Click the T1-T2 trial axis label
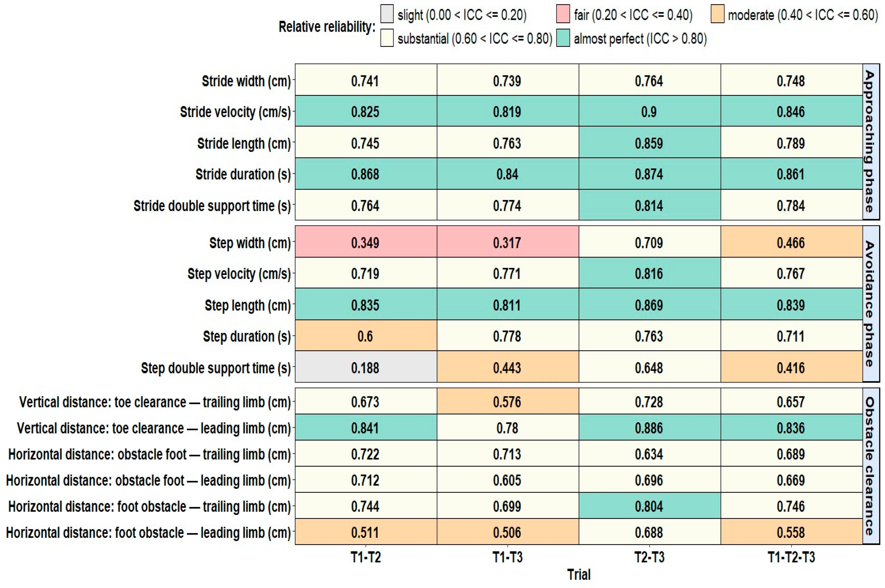Image resolution: width=885 pixels, height=588 pixels. (x=366, y=557)
